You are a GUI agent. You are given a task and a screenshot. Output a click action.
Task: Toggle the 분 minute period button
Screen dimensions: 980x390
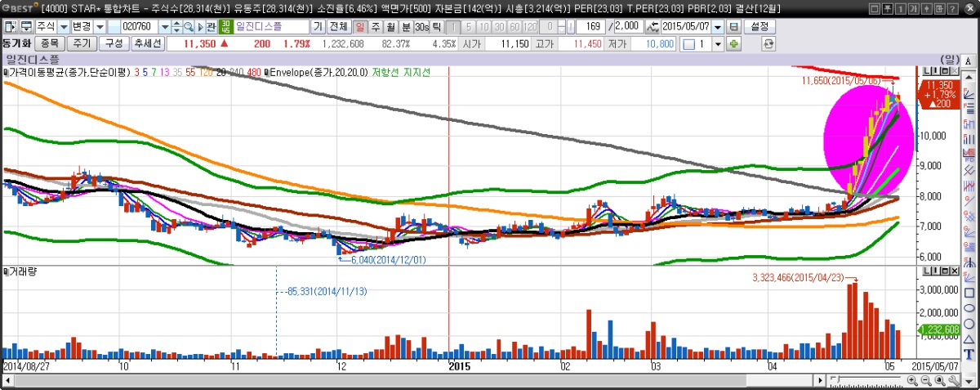tap(406, 27)
